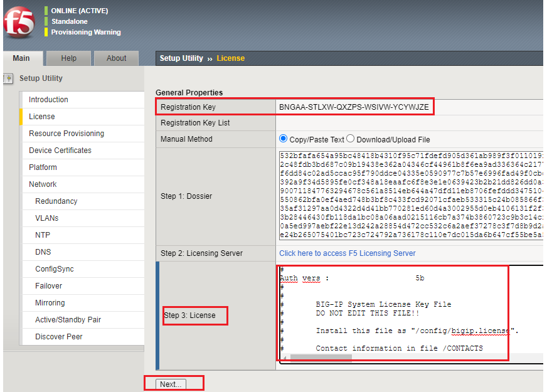Screen dimensions: 547x392
Task: Toggle the Setup Utility panel pin icon
Action: [8, 78]
